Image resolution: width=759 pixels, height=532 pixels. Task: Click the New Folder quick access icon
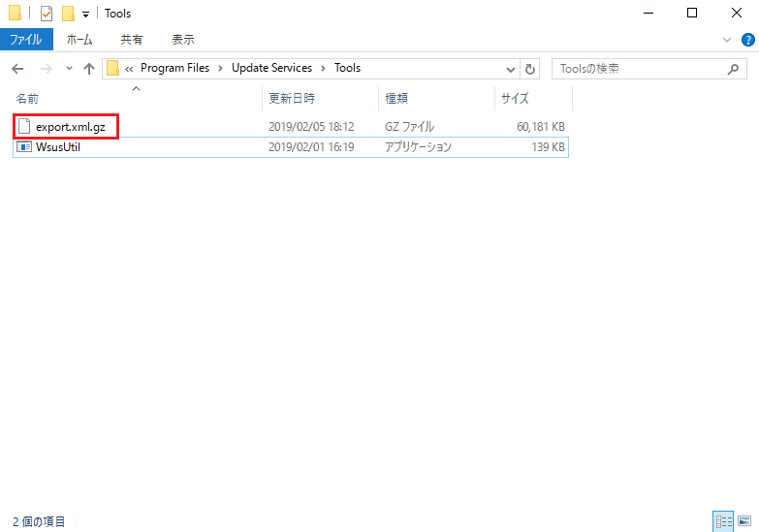coord(68,14)
